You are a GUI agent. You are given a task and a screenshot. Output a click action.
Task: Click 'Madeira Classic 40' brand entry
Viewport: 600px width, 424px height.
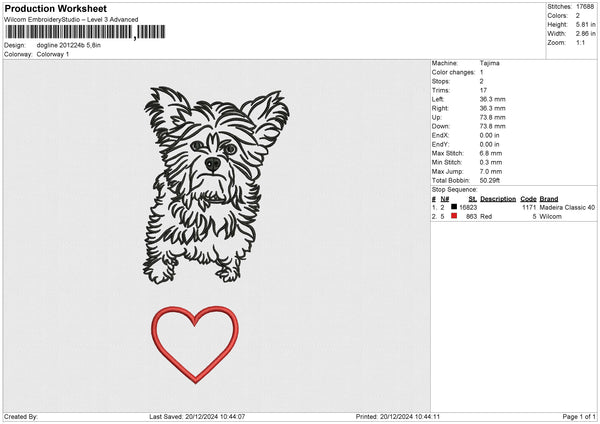(x=567, y=207)
